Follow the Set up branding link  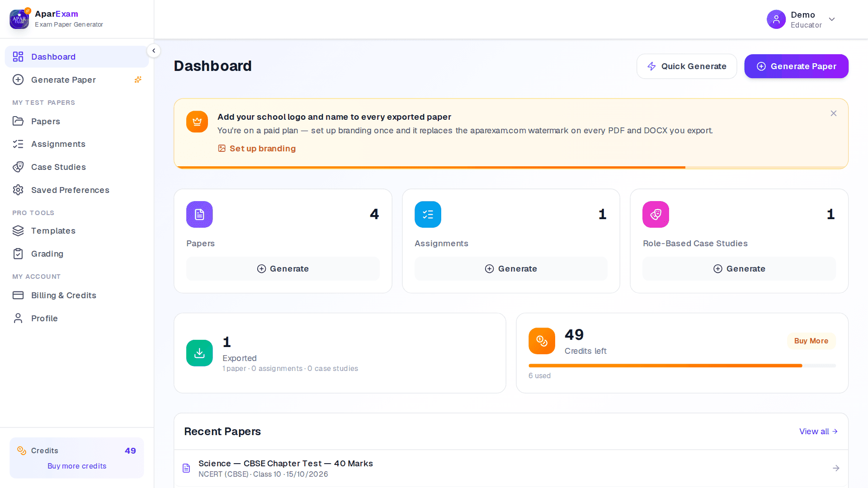point(257,148)
